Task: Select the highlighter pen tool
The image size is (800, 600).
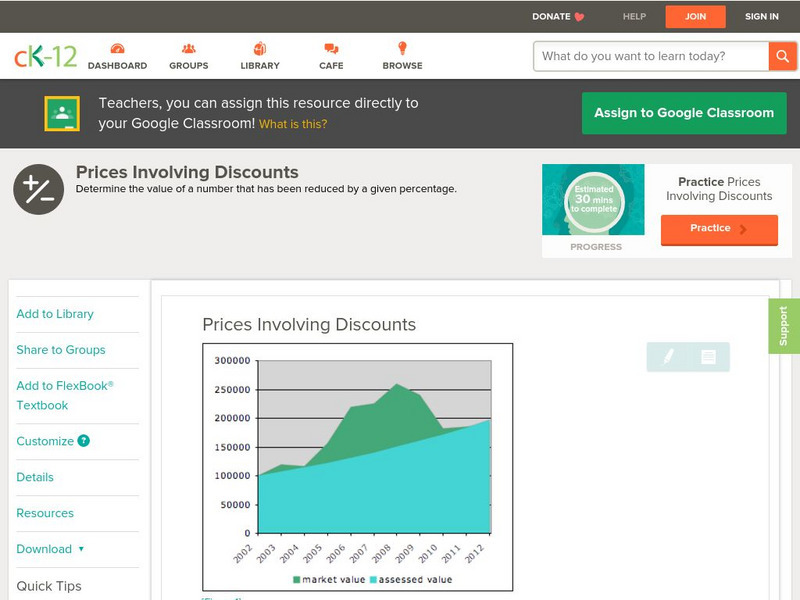Action: tap(668, 357)
